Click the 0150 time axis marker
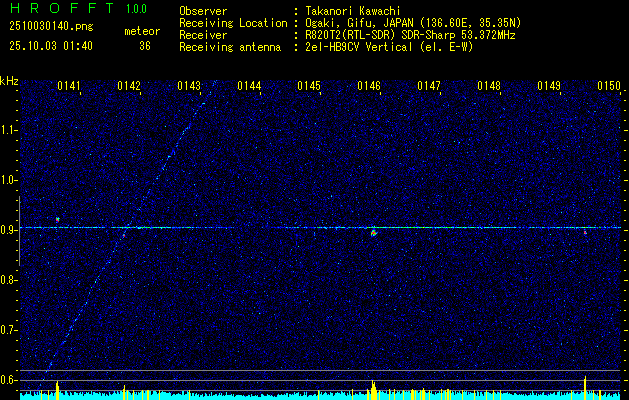 click(x=609, y=86)
